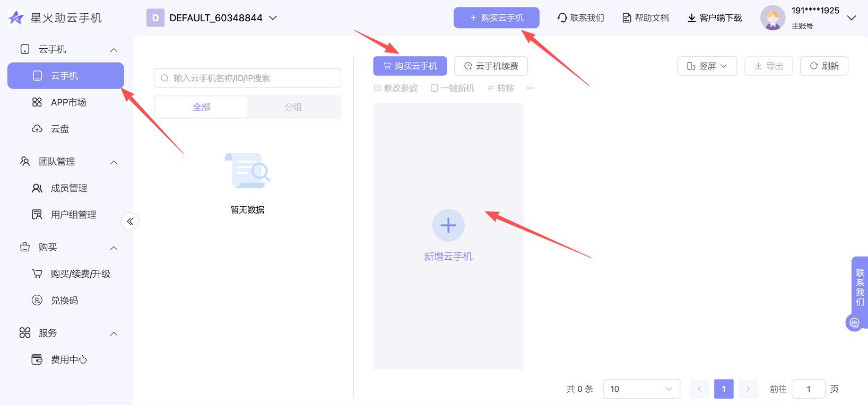The width and height of the screenshot is (868, 405).
Task: Collapse sidebar with double-chevron icon
Action: tap(130, 222)
